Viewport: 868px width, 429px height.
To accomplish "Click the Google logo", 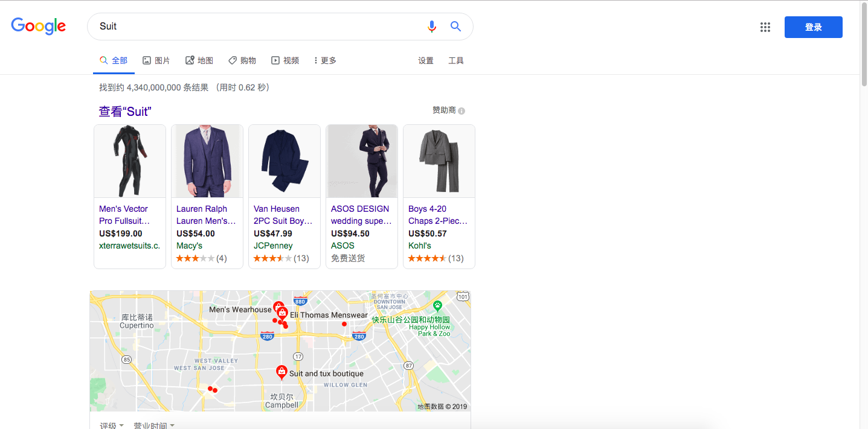I will pyautogui.click(x=39, y=26).
